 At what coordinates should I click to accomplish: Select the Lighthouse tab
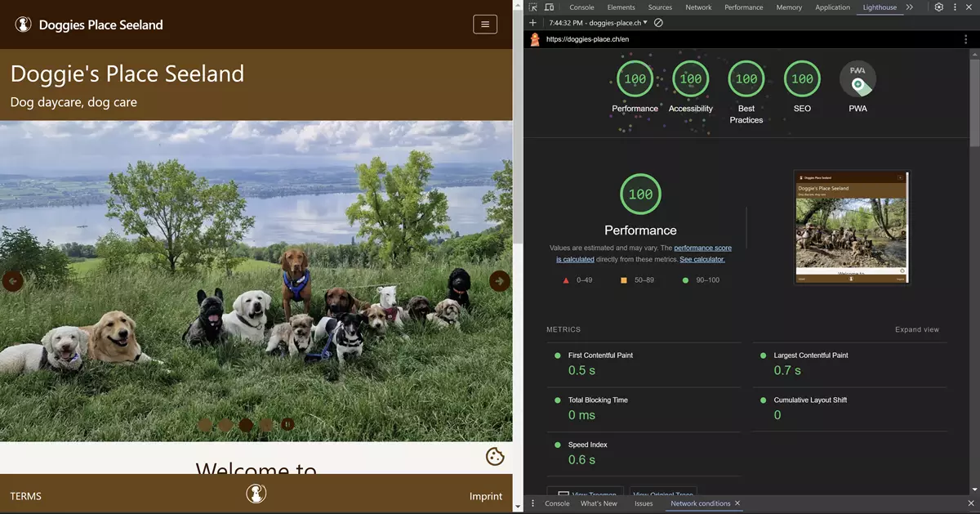pyautogui.click(x=880, y=7)
